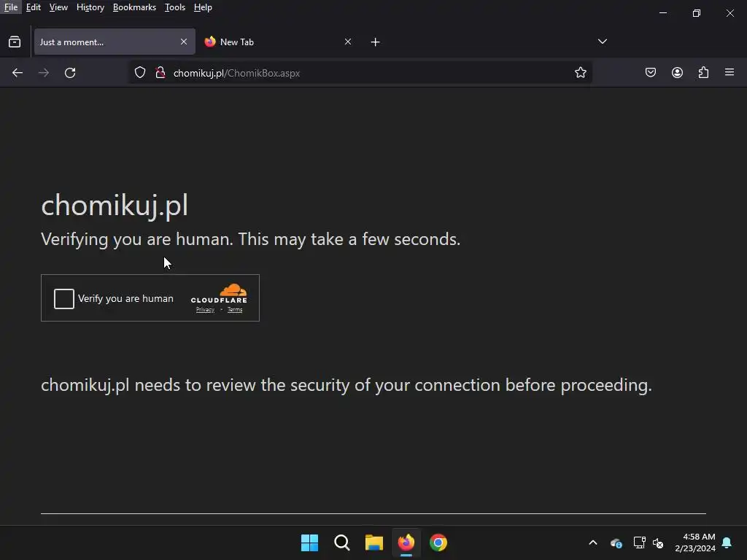Viewport: 747px width, 560px height.
Task: Open the clock and date panel
Action: tap(694, 542)
